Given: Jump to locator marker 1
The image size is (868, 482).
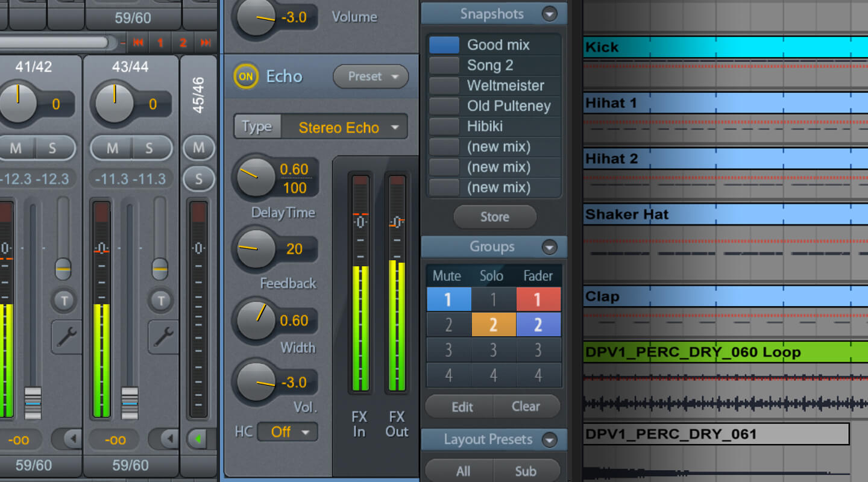Looking at the screenshot, I should (161, 42).
